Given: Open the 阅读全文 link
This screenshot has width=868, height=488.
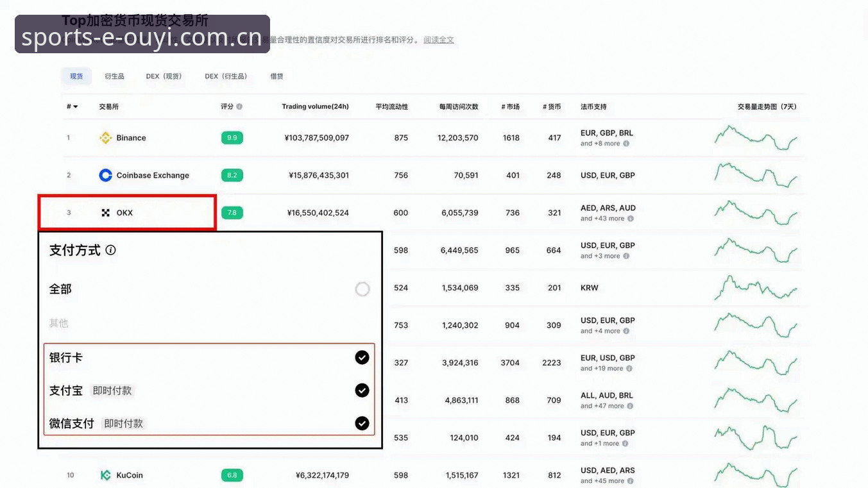Looking at the screenshot, I should point(439,40).
